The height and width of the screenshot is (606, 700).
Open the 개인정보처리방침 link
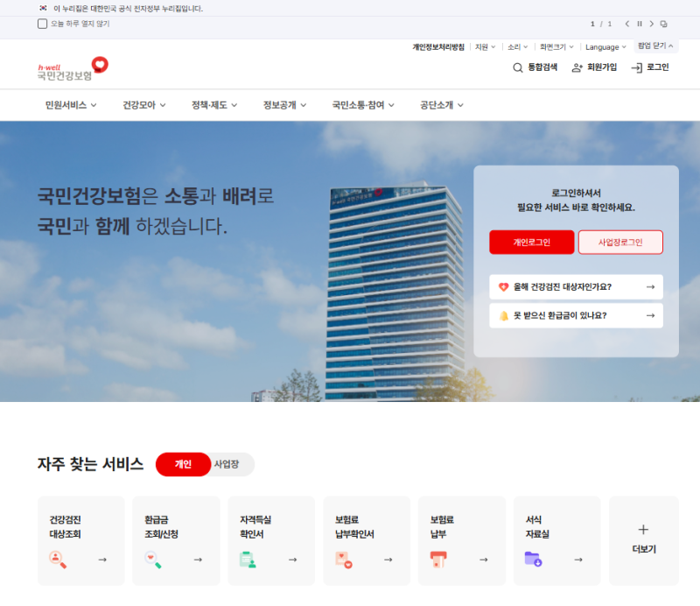(x=438, y=47)
